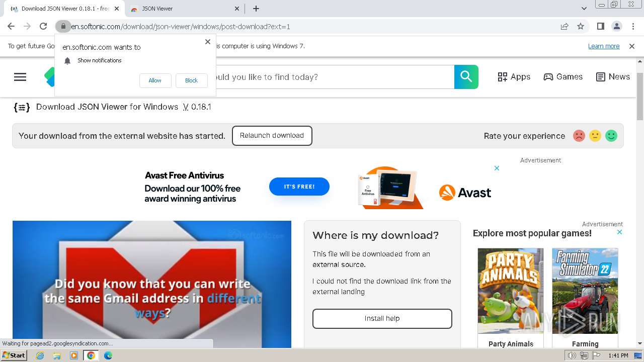Open the Chrome profile menu

pyautogui.click(x=616, y=26)
